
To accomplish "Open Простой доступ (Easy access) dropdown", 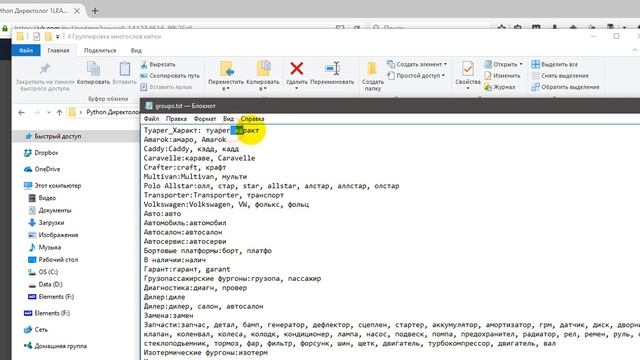I will pos(416,76).
